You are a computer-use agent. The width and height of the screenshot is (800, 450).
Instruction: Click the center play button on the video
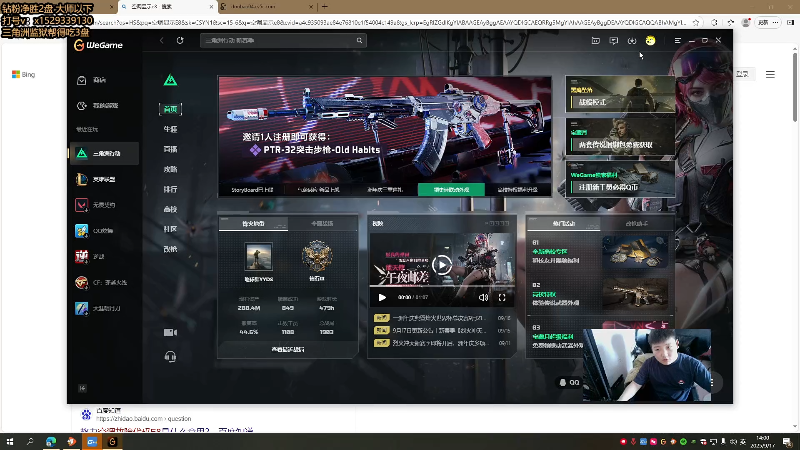442,265
